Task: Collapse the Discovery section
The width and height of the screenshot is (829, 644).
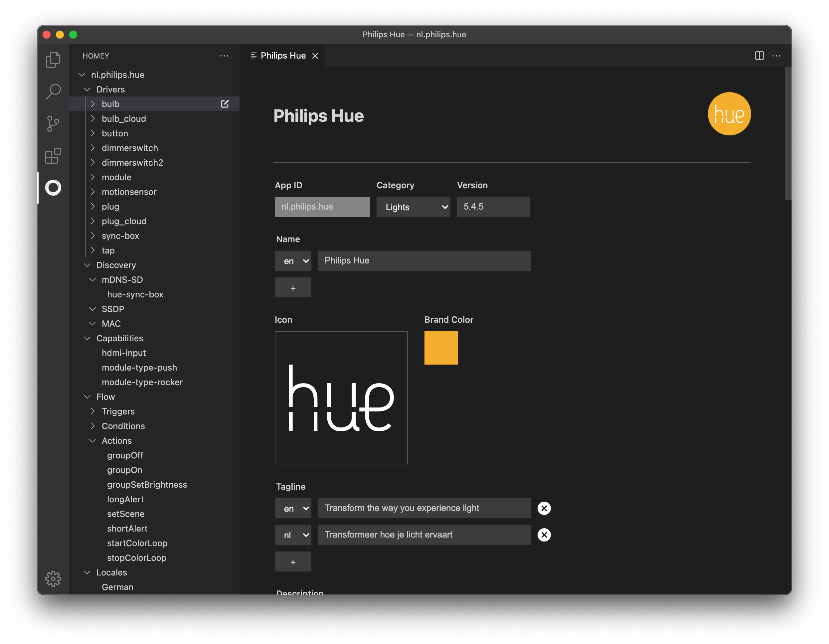Action: tap(87, 265)
